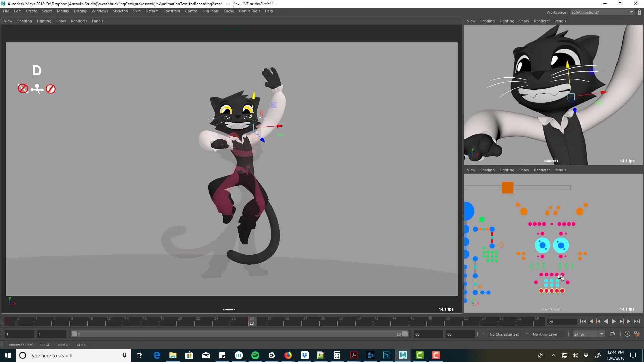
Task: Enable the second no-cross constraint icon
Action: 51,88
